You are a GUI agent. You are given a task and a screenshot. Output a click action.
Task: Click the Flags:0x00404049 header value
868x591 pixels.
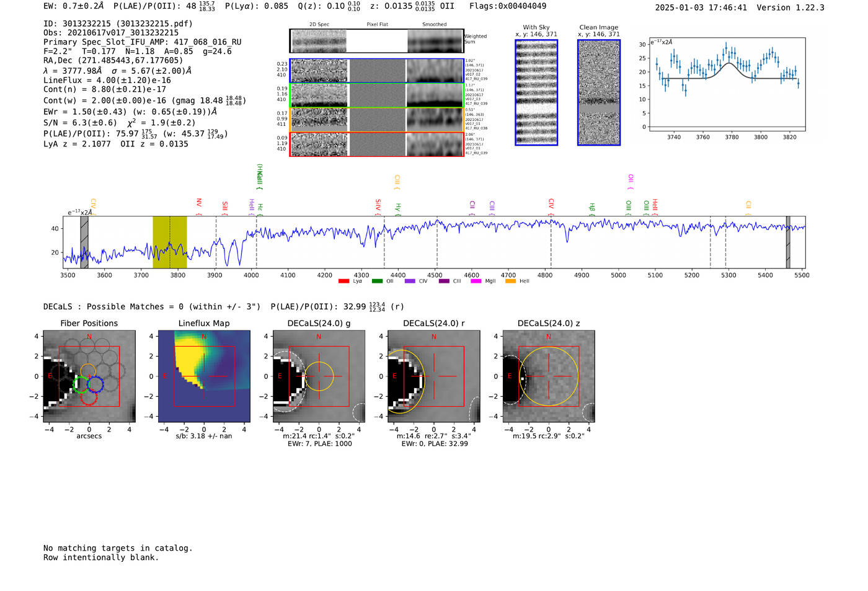[508, 6]
